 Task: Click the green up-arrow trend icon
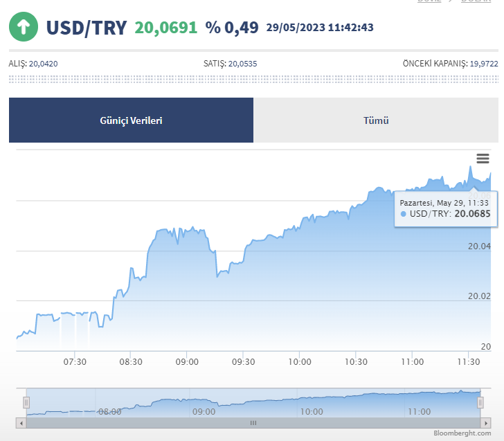24,27
